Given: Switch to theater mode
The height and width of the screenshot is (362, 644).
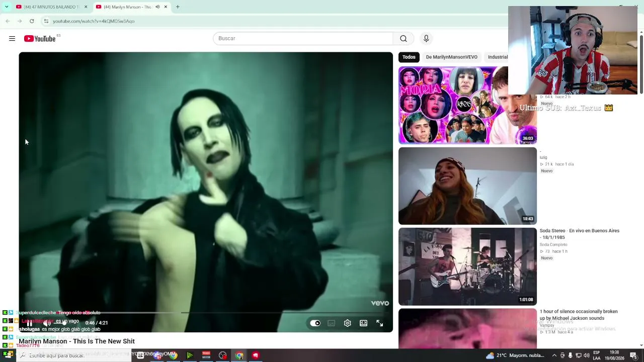Looking at the screenshot, I should (x=363, y=323).
